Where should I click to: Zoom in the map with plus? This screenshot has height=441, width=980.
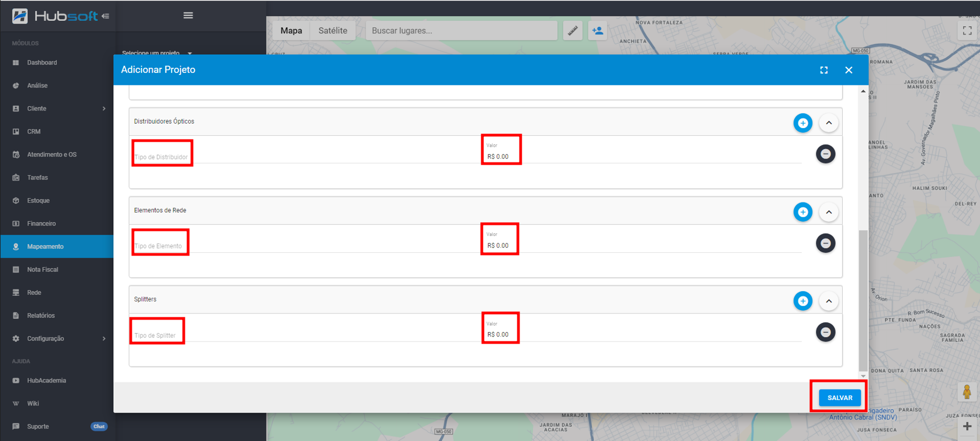967,426
